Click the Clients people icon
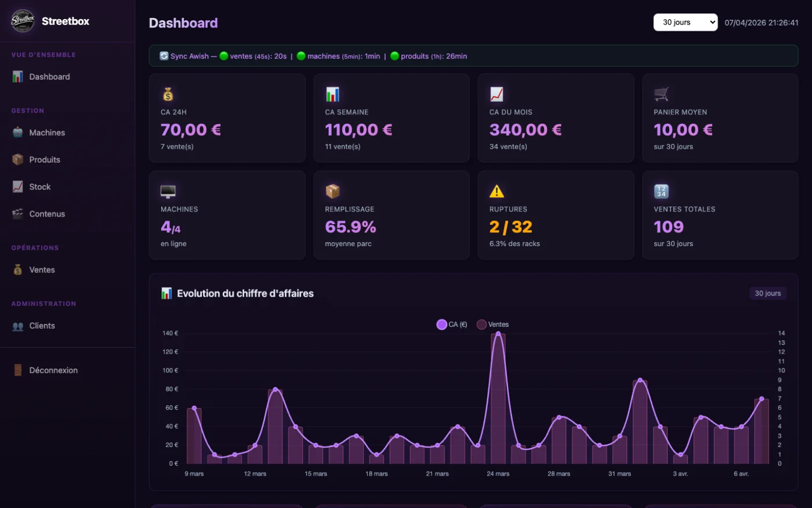812x508 pixels. coord(18,326)
